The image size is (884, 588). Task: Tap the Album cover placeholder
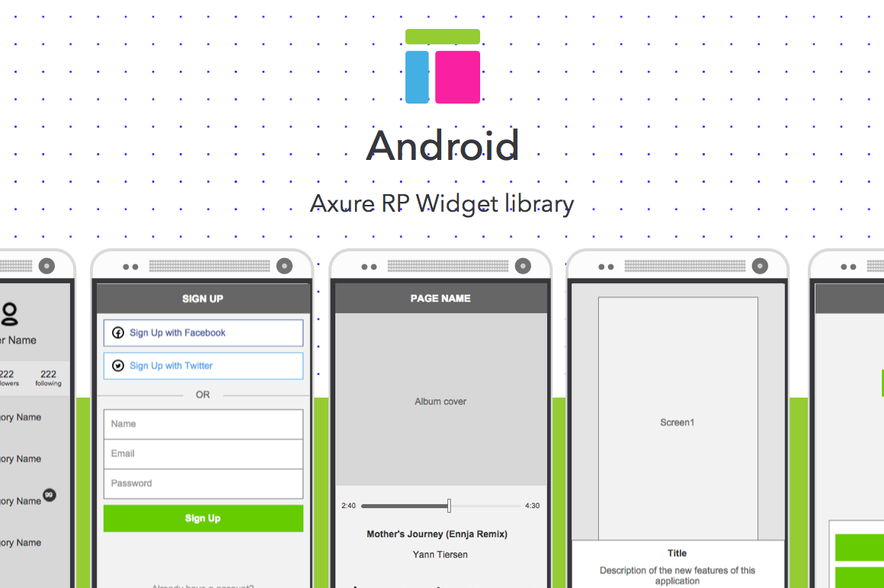coord(440,400)
